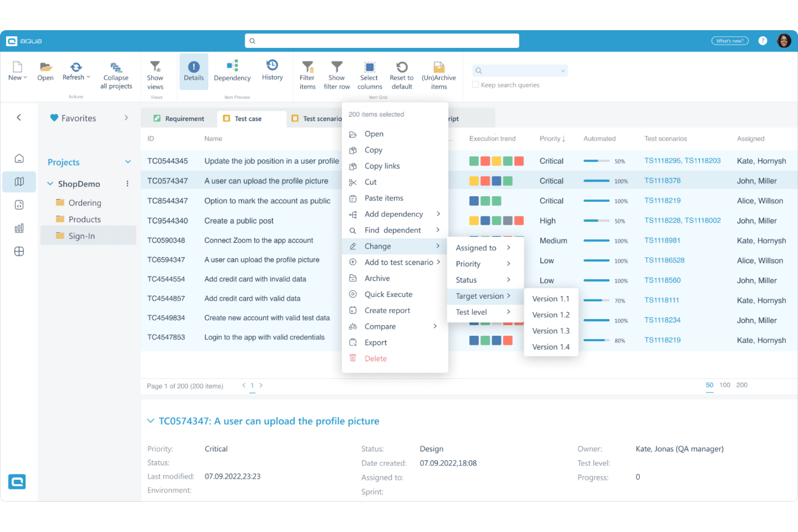This screenshot has height=532, width=798.
Task: Open the Dependency preview icon
Action: tap(232, 66)
